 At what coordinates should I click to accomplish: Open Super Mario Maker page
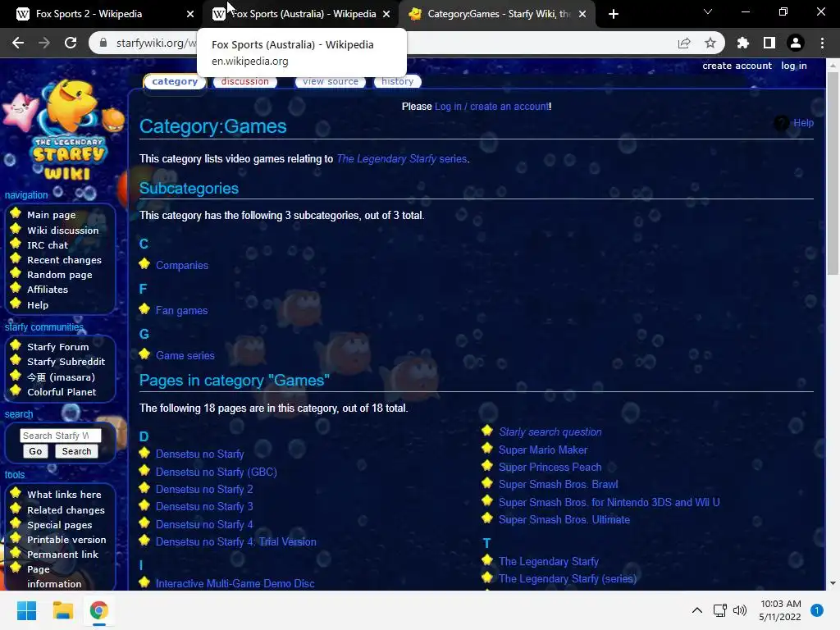543,450
